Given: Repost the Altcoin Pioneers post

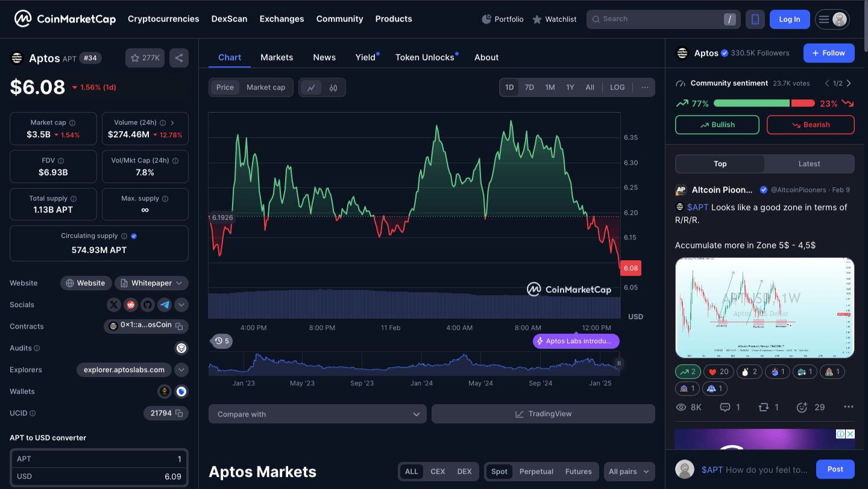Looking at the screenshot, I should click(763, 407).
